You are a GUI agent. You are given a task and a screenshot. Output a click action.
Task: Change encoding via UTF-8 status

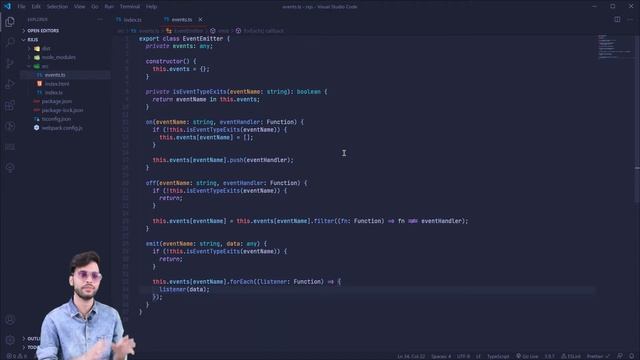(463, 356)
